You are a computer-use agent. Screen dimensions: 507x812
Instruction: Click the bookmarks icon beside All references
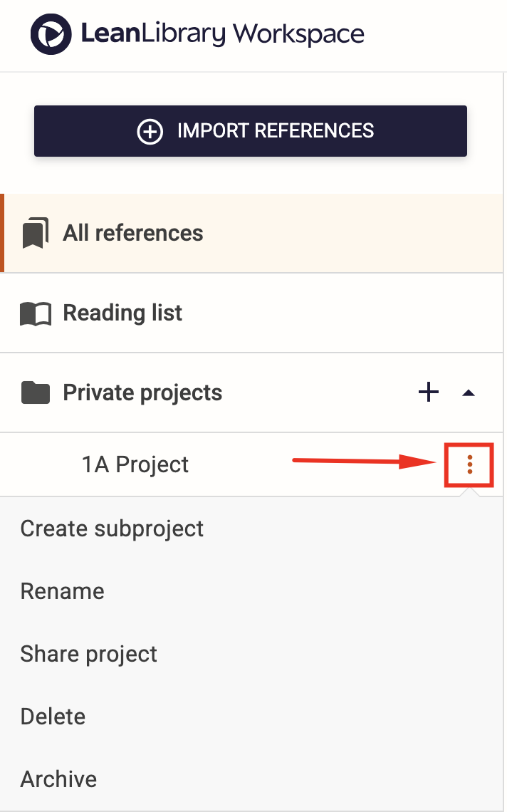tap(35, 233)
